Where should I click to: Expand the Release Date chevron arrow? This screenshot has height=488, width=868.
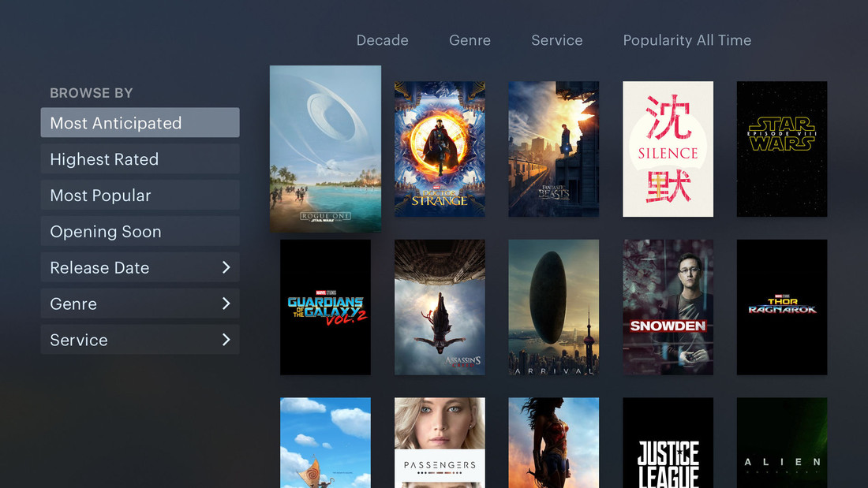coord(226,267)
